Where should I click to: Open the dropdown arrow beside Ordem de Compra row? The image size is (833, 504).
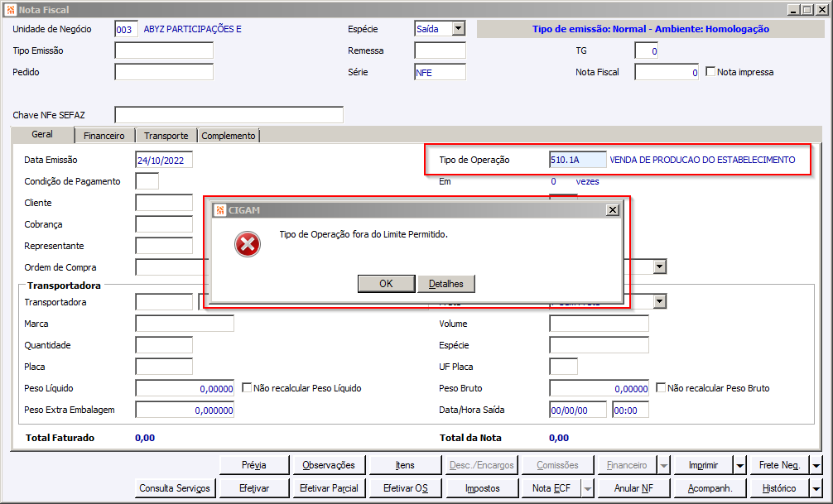[660, 266]
